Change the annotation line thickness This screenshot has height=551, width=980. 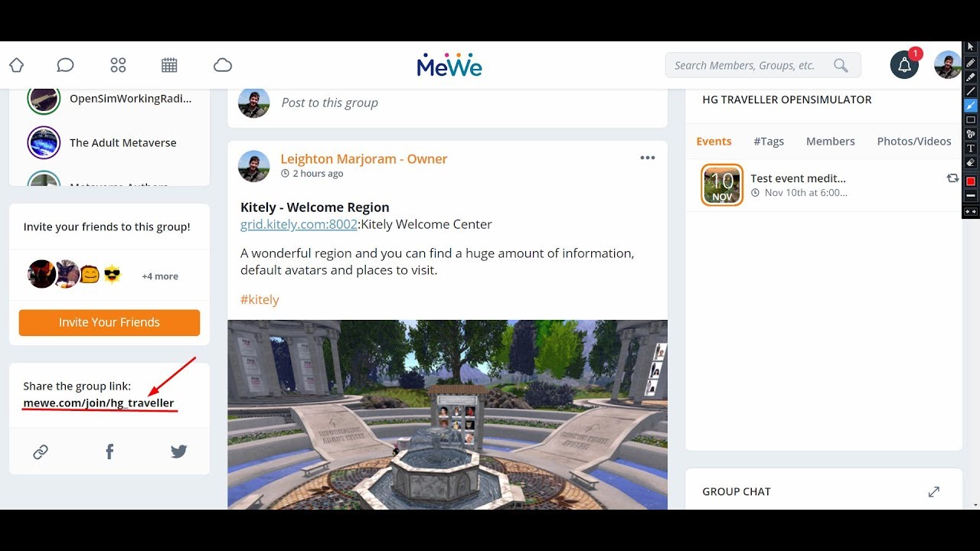click(x=971, y=196)
